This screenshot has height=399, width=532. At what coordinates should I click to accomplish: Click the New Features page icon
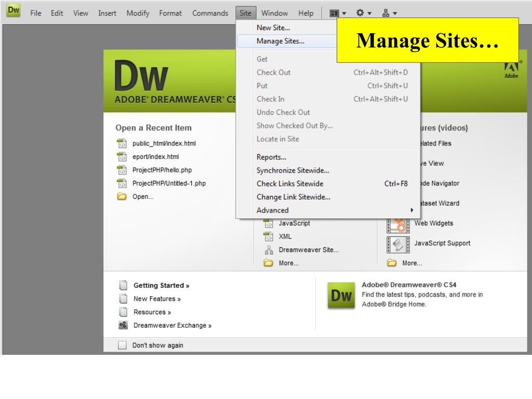tap(123, 298)
